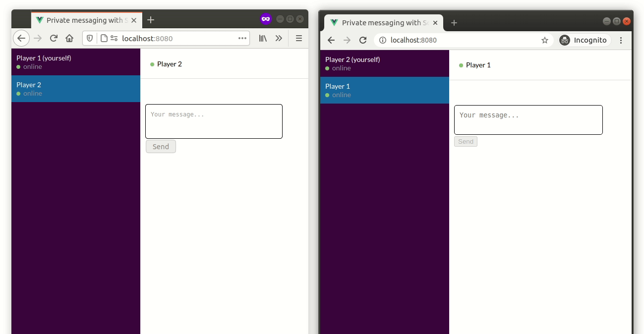The height and width of the screenshot is (334, 644).
Task: Open Chrome three-dot customize menu
Action: [621, 40]
